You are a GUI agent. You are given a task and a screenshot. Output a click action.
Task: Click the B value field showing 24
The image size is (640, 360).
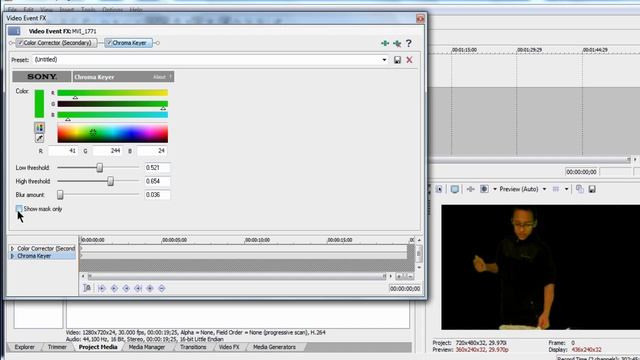pyautogui.click(x=152, y=151)
